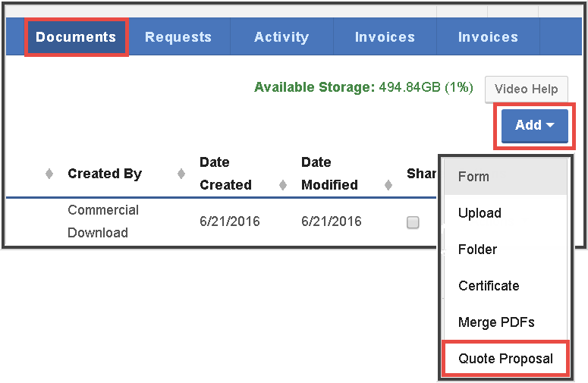588x383 pixels.
Task: Open the Activity tab
Action: pyautogui.click(x=281, y=36)
